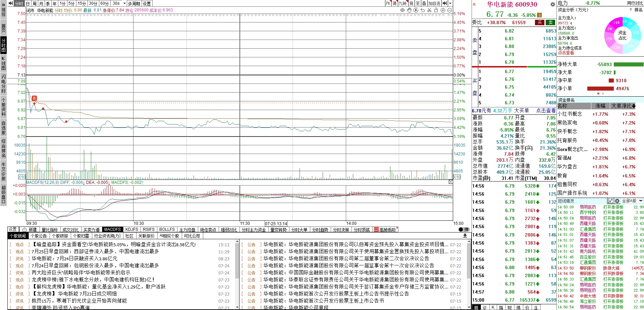Screen dimensions: 644x310
Task: Click the replay playback icon above chart
Action: coord(416,10)
